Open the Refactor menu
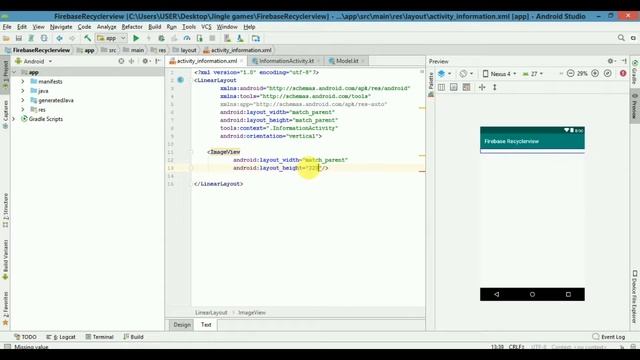640x360 pixels. tap(132, 27)
